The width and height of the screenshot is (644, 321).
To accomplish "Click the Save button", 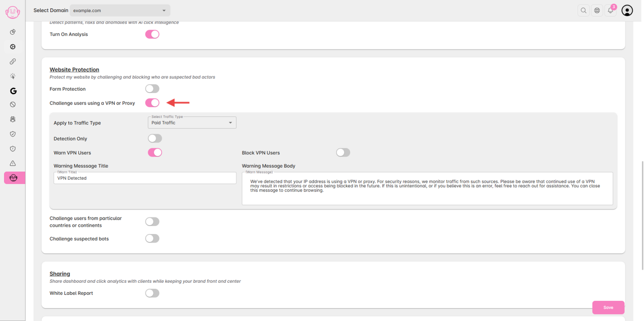I will click(608, 307).
